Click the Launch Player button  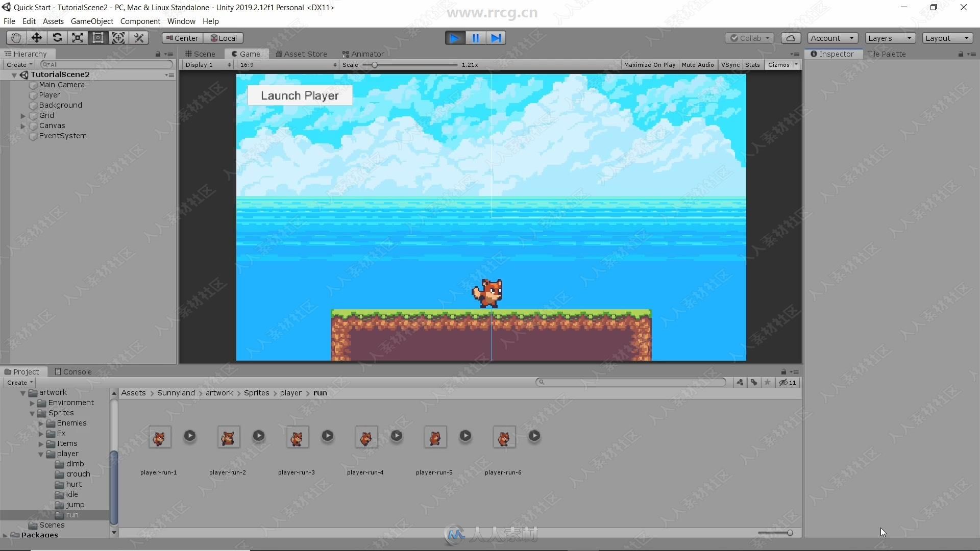click(x=300, y=95)
